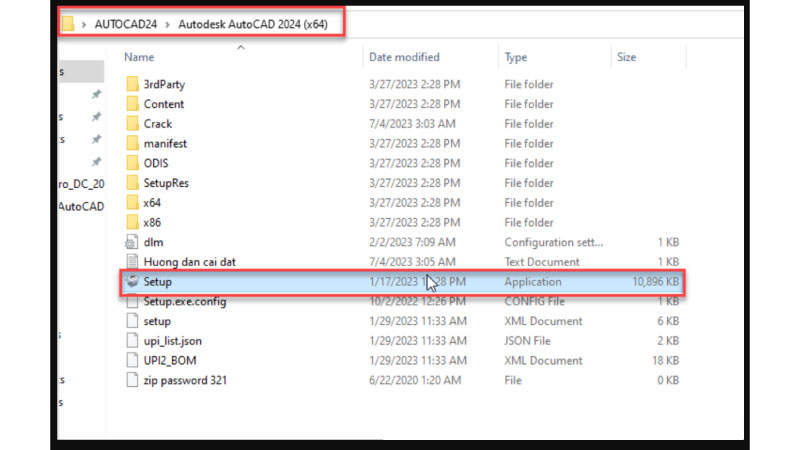Screen dimensions: 800x450
Task: Select the lowercase 'setup' XML file name
Action: pos(157,321)
